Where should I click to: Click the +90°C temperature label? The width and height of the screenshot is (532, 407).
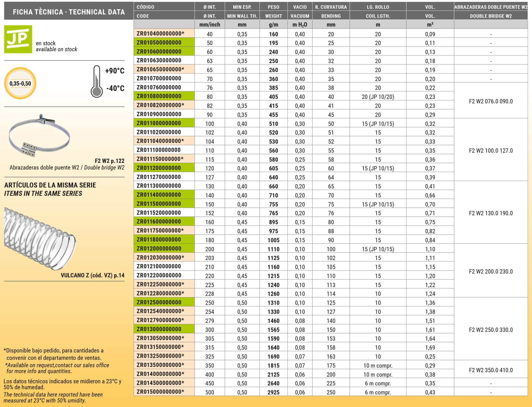click(x=115, y=71)
